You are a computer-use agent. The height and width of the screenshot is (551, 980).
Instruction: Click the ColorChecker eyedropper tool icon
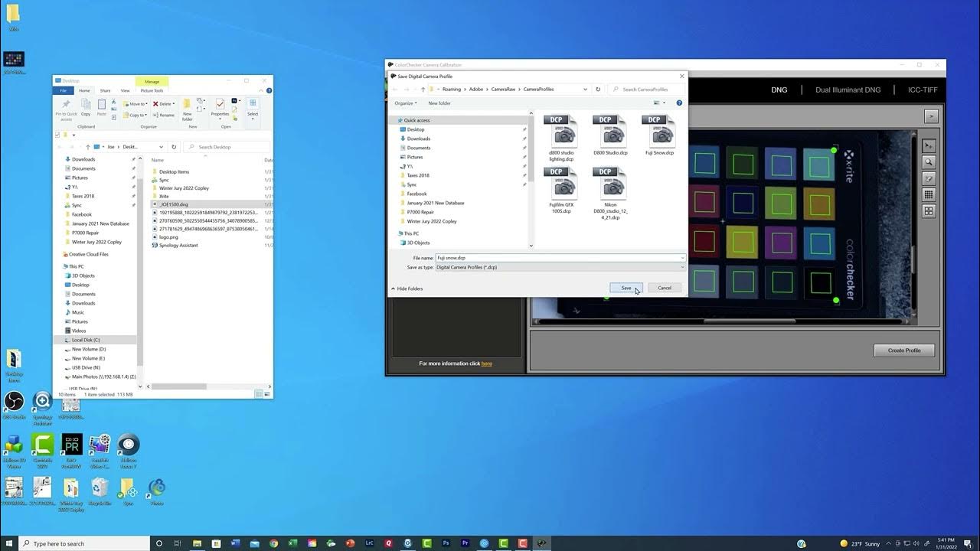click(x=929, y=178)
